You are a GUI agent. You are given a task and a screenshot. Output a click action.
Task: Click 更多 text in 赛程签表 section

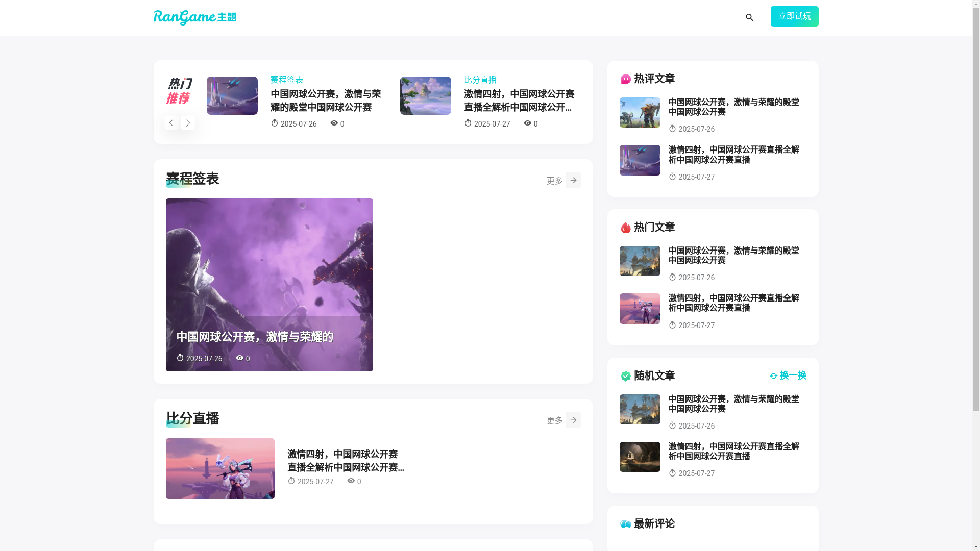[x=554, y=181]
